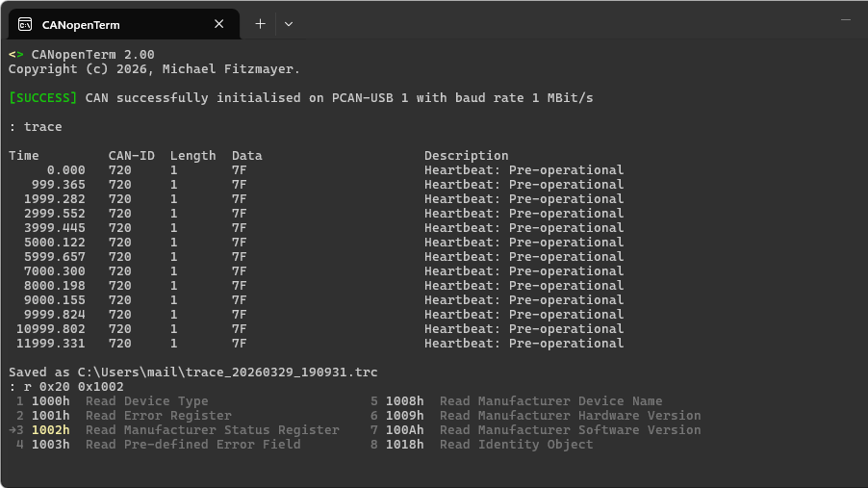Click timestamp 9000.155
The image size is (868, 488).
pyautogui.click(x=54, y=299)
